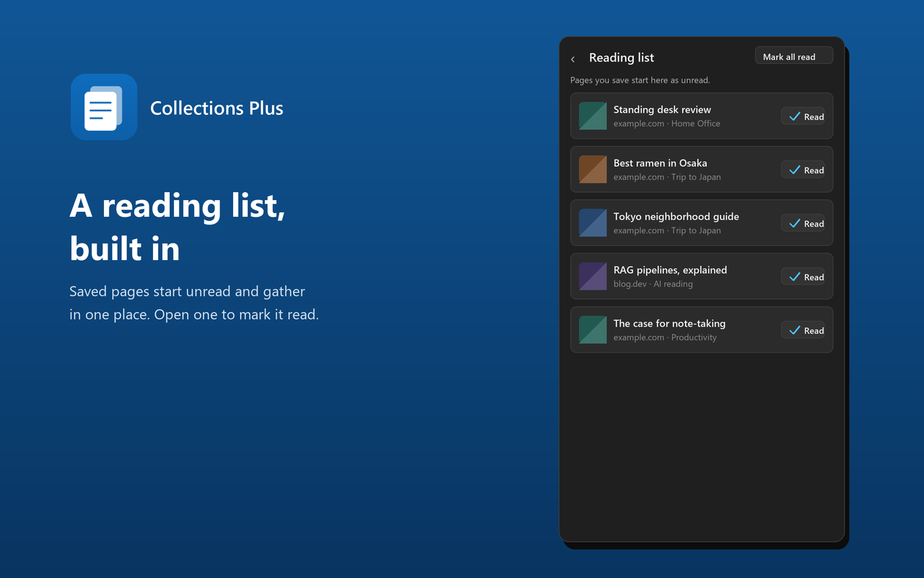This screenshot has height=578, width=924.
Task: Open the Best ramen in Osaka title
Action: click(x=661, y=163)
